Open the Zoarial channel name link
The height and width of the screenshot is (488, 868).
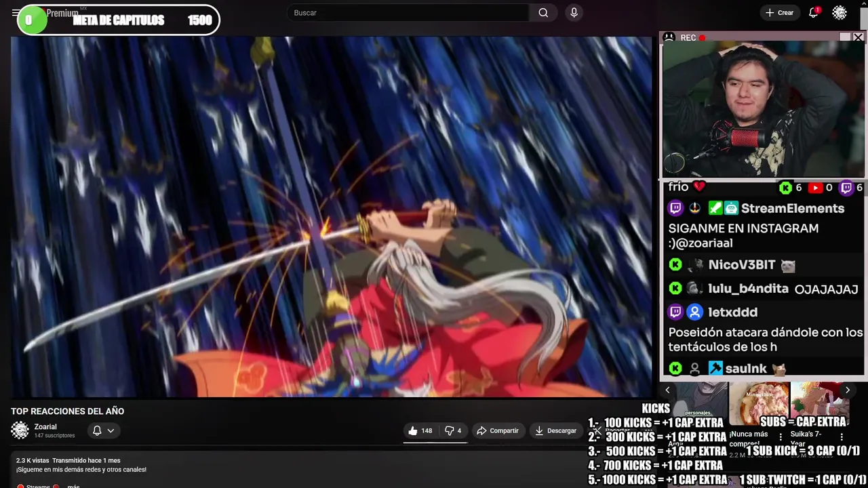pos(45,427)
